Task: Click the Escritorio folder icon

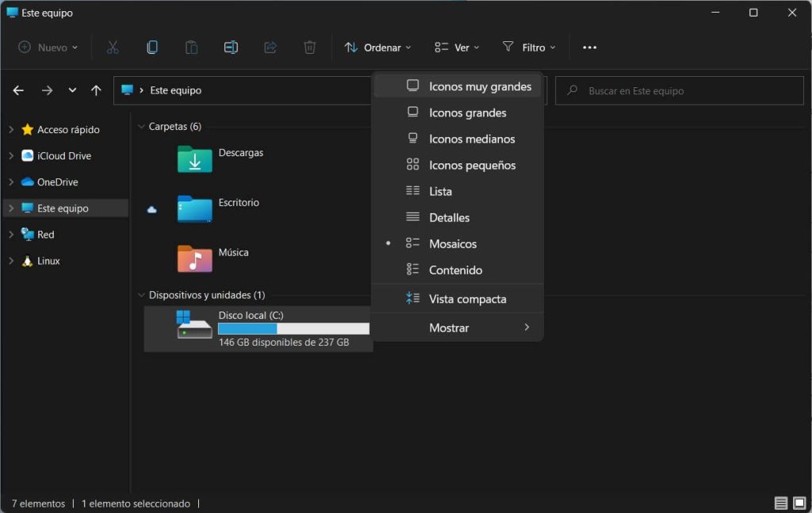Action: click(195, 209)
